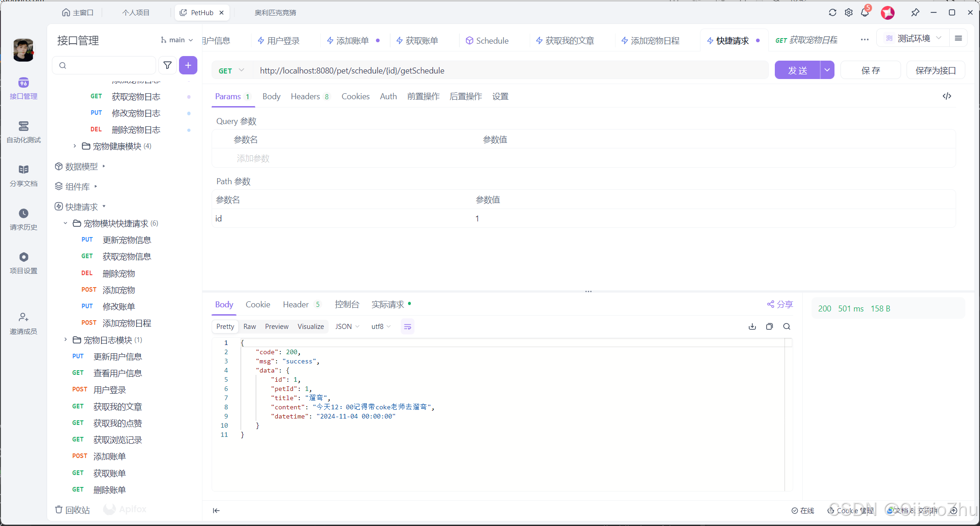This screenshot has width=980, height=526.
Task: Open the 请求历史 sidebar panel
Action: [23, 220]
